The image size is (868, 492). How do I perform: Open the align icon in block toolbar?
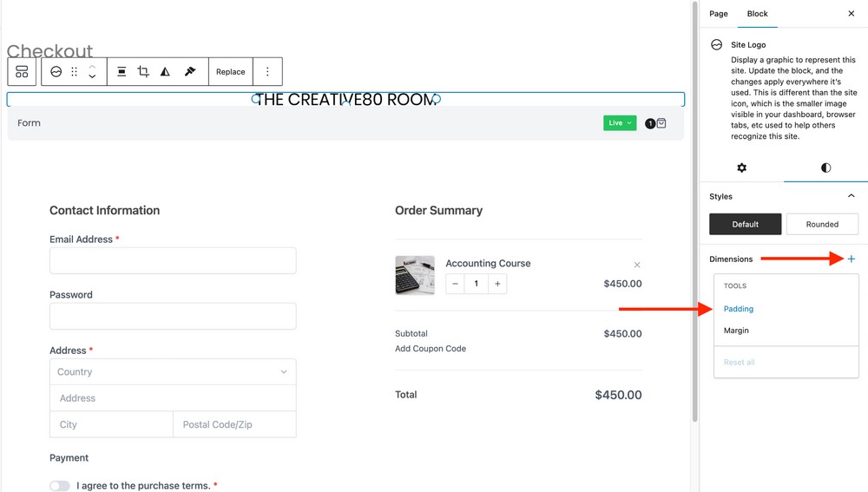[x=122, y=72]
